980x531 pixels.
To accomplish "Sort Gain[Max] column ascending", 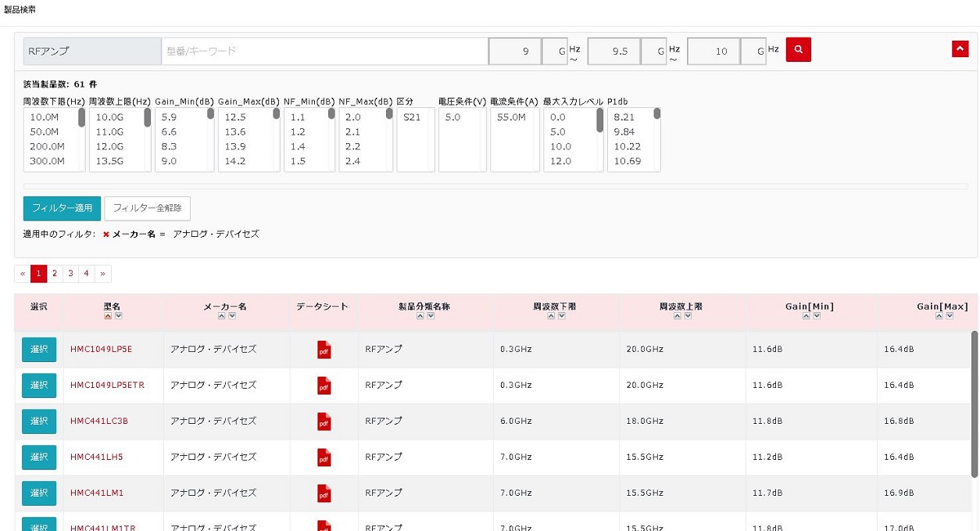I will [938, 317].
